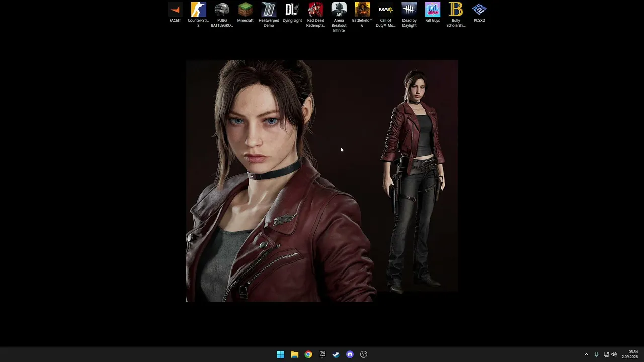Screen dimensions: 644x362
Task: Click the Battlefield 6 desktop shortcut
Action: [x=362, y=15]
